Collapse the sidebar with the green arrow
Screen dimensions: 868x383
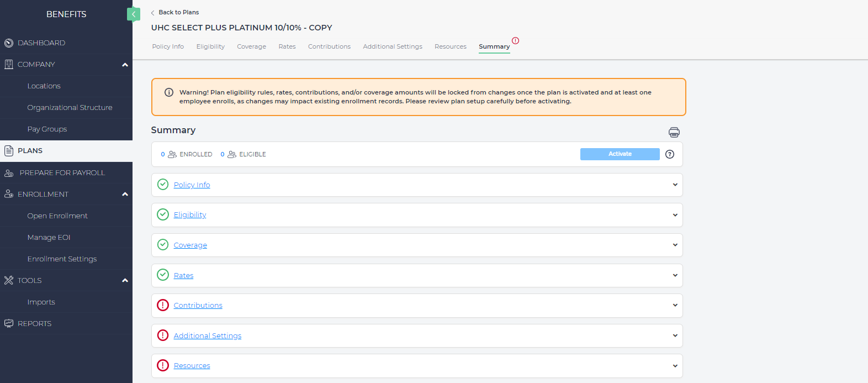coord(133,14)
